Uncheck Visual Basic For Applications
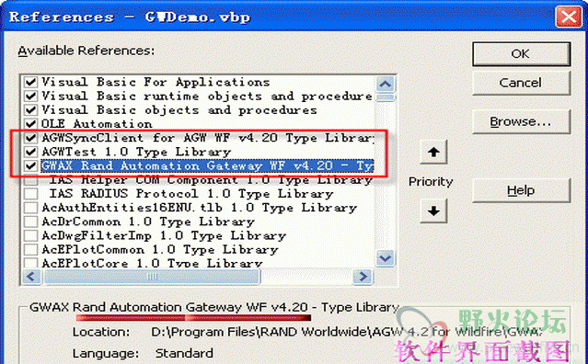 pyautogui.click(x=30, y=82)
